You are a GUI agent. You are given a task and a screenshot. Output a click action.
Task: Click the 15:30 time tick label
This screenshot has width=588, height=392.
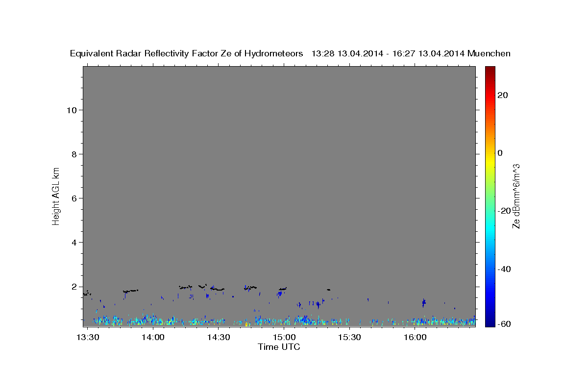click(x=349, y=337)
